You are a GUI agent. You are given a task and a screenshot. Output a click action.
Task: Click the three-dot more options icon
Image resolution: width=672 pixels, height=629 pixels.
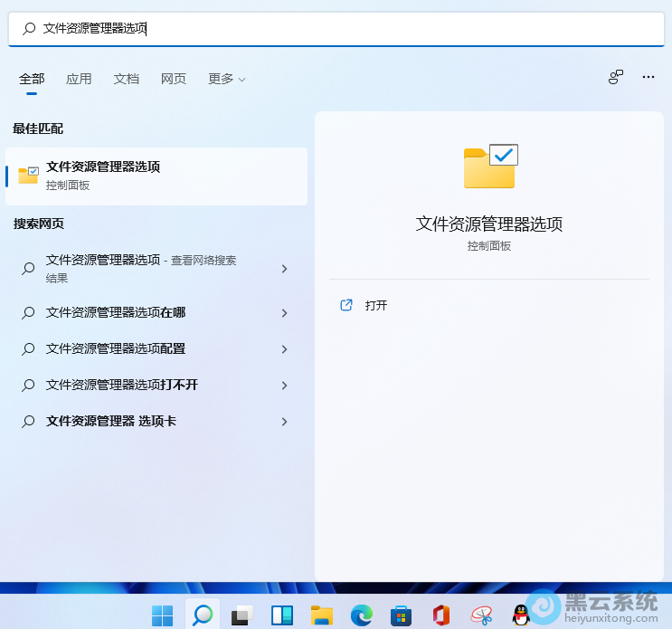point(648,78)
